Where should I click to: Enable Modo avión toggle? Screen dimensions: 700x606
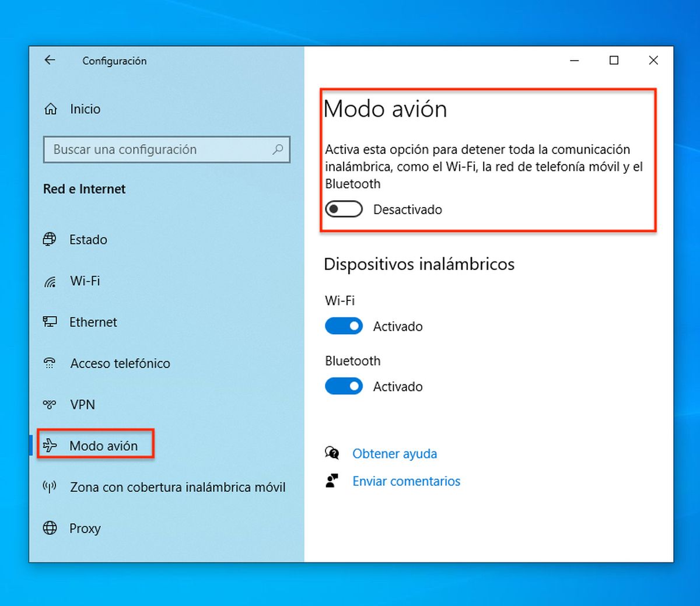(x=344, y=209)
